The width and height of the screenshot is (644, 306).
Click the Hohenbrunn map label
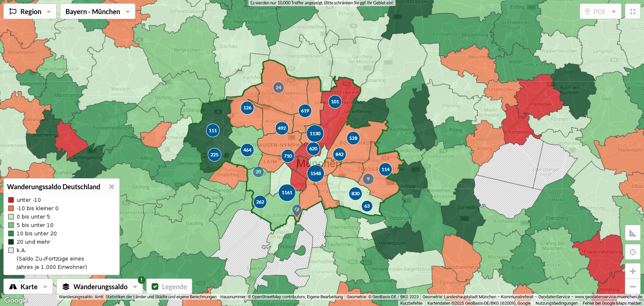click(392, 243)
